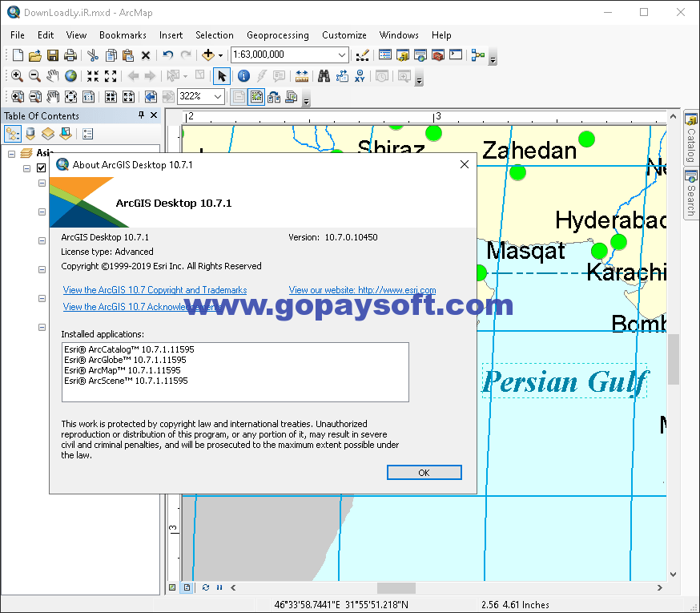The width and height of the screenshot is (700, 613).
Task: Open the Bookmarks menu
Action: [123, 35]
